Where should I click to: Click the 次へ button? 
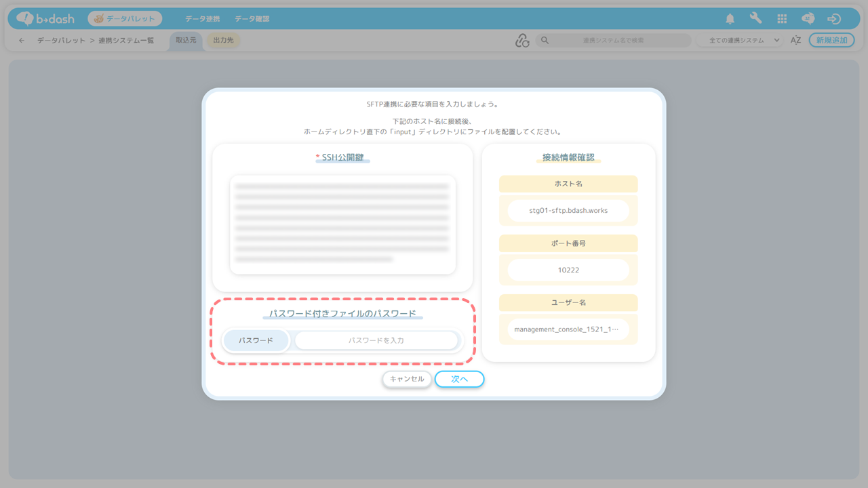point(460,379)
